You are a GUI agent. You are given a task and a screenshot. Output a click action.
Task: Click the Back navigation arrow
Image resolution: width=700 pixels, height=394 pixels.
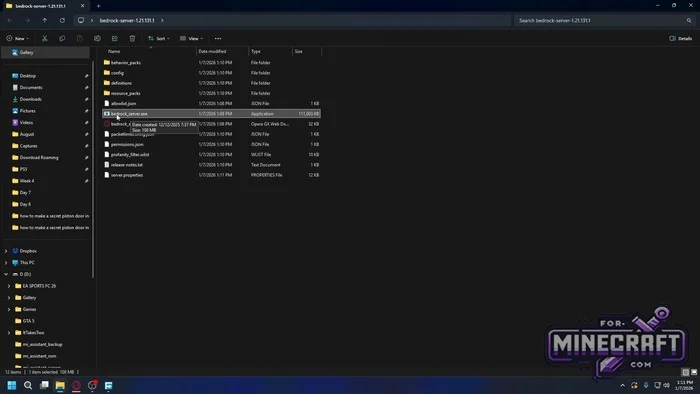[x=10, y=21]
